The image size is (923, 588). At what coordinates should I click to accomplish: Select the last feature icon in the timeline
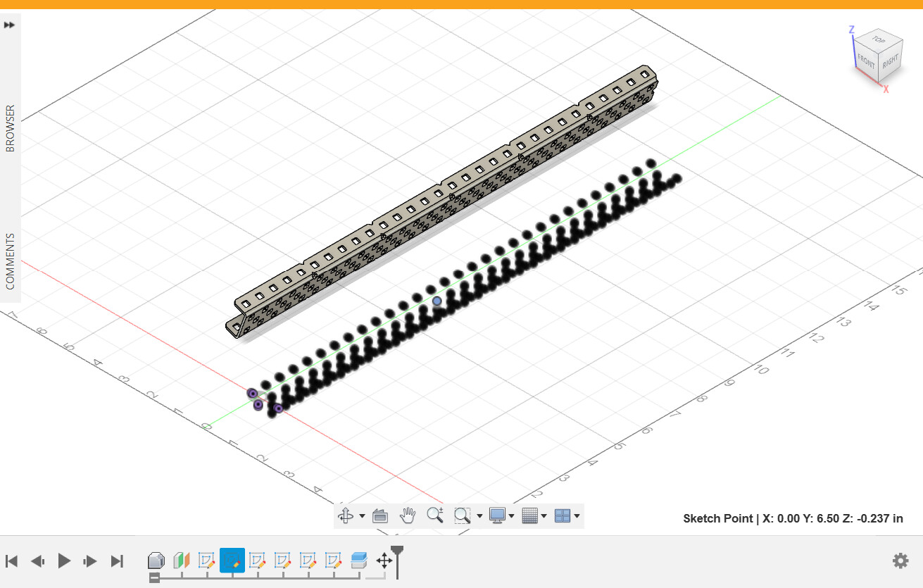click(x=359, y=560)
